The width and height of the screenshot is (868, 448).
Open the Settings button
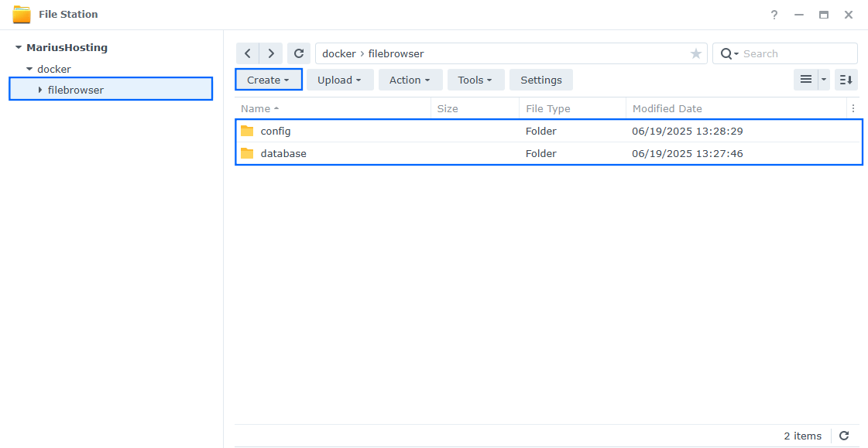click(540, 80)
